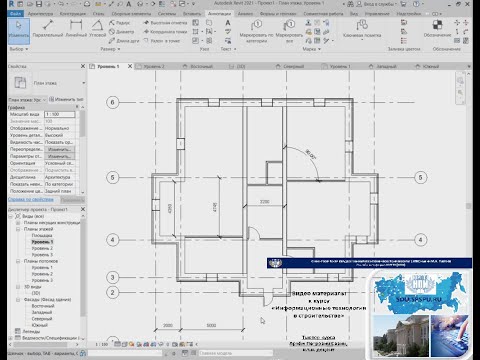Open the Управление ribbon tab
Image resolution: width=480 pixels, height=360 pixels.
click(377, 14)
